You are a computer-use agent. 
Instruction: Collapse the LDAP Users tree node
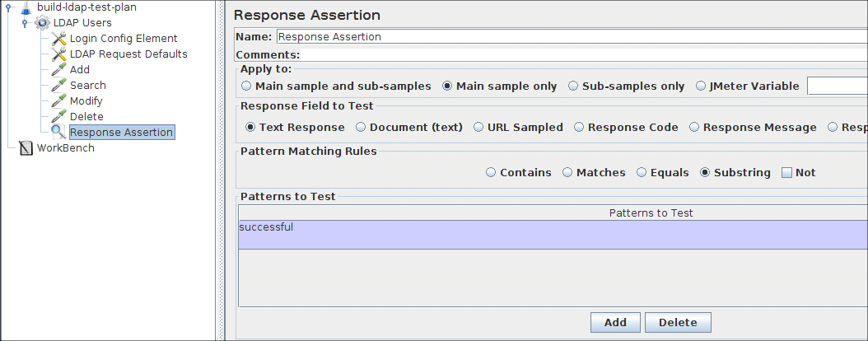point(25,23)
